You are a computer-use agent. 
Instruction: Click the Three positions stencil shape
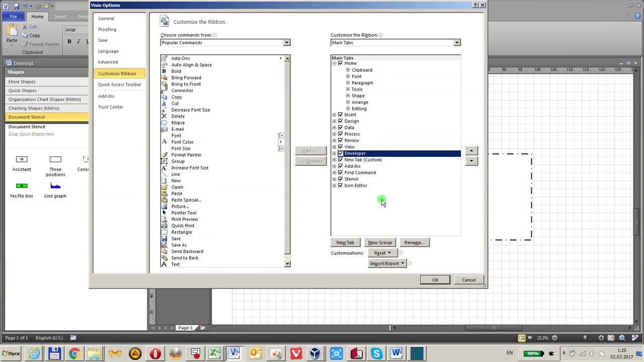click(x=55, y=165)
